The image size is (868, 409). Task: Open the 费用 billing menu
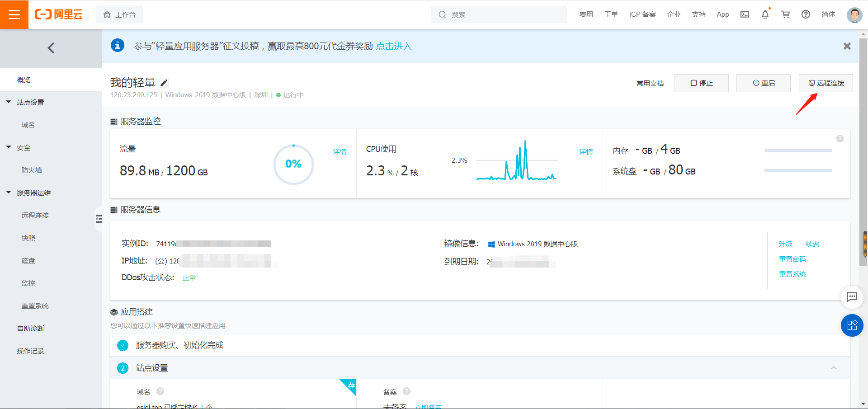[x=586, y=14]
